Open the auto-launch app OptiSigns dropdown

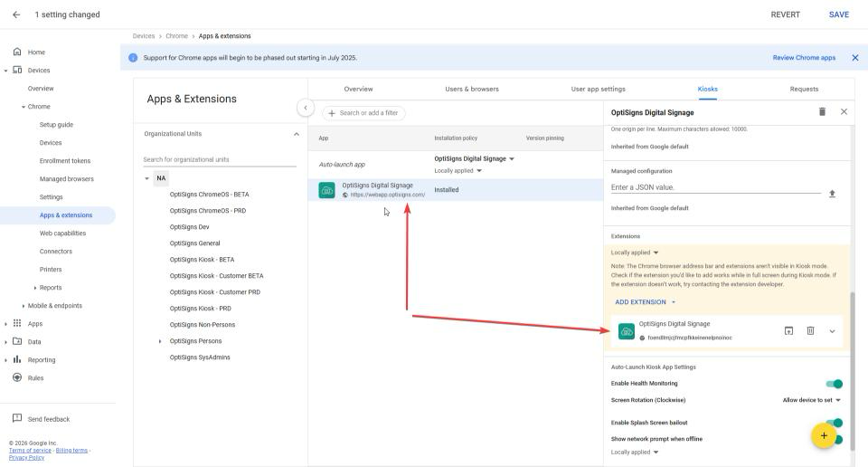tap(474, 158)
